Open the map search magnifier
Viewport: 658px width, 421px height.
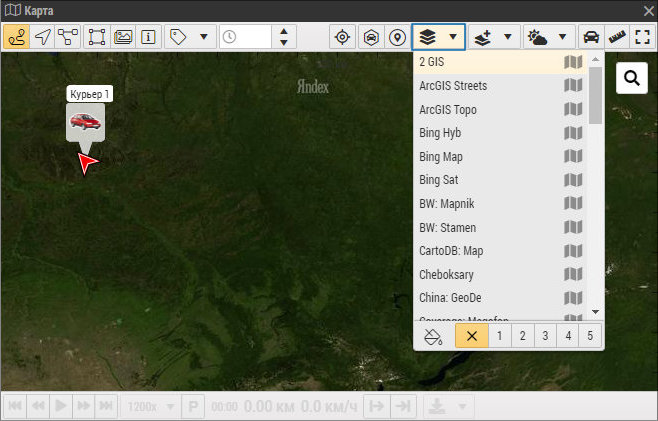coord(632,78)
